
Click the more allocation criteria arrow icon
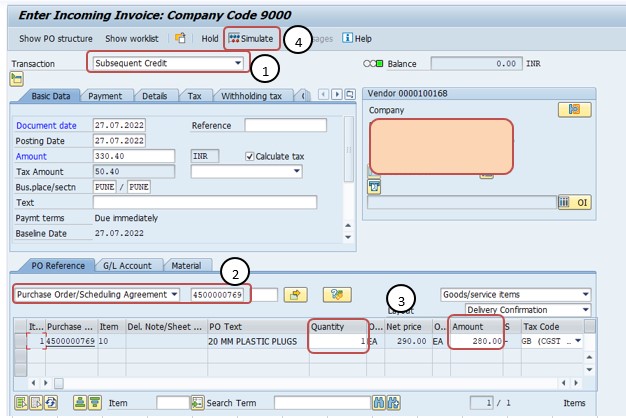tap(295, 295)
